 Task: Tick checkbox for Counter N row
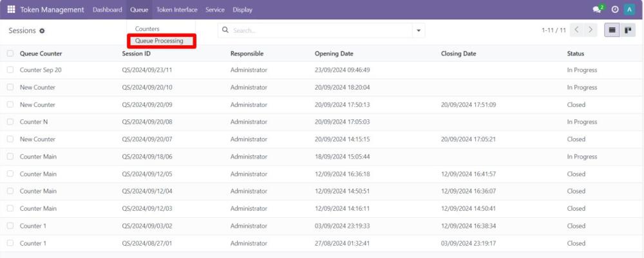10,122
